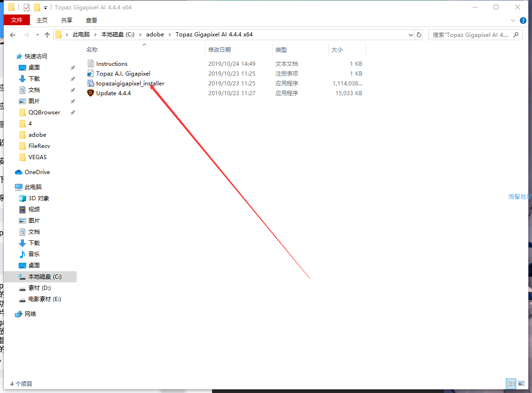Sort by 大小 column header
532x393 pixels.
click(x=337, y=50)
